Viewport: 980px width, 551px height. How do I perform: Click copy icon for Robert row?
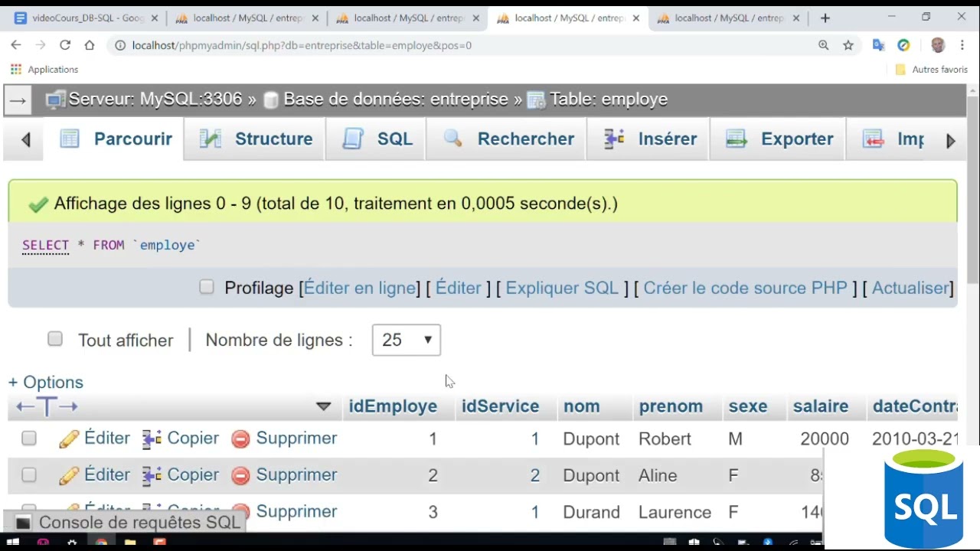(152, 439)
